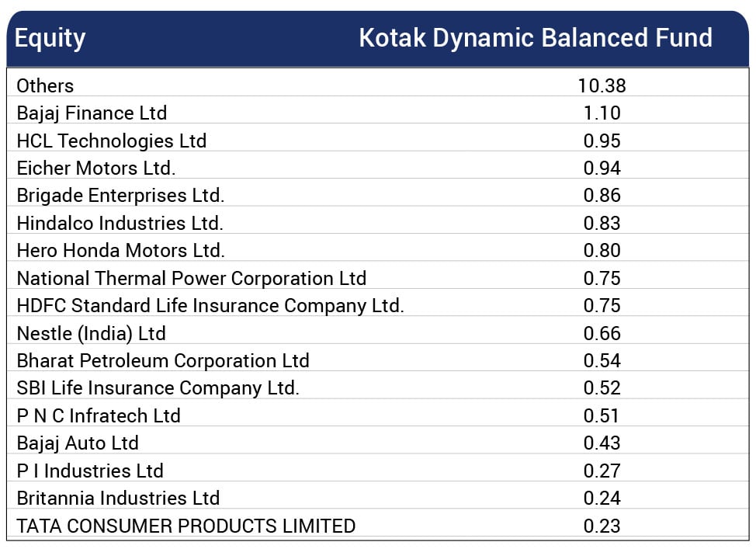Select the Others row label
This screenshot has height=549, width=756.
45,86
